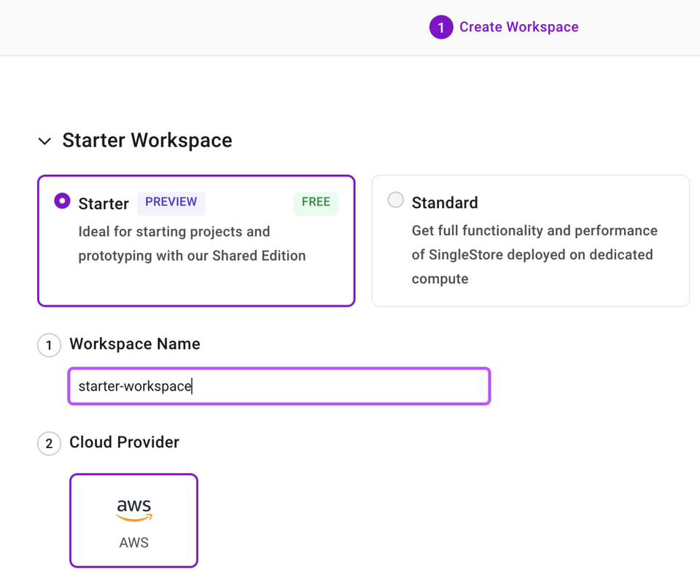Collapse the Starter Workspace section chevron
Viewport: 700px width, 588px height.
tap(44, 141)
